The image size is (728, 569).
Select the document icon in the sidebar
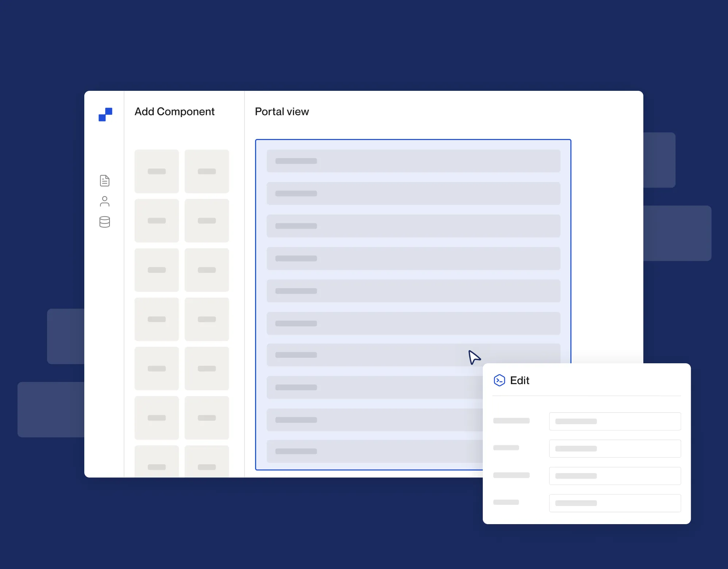pos(105,181)
